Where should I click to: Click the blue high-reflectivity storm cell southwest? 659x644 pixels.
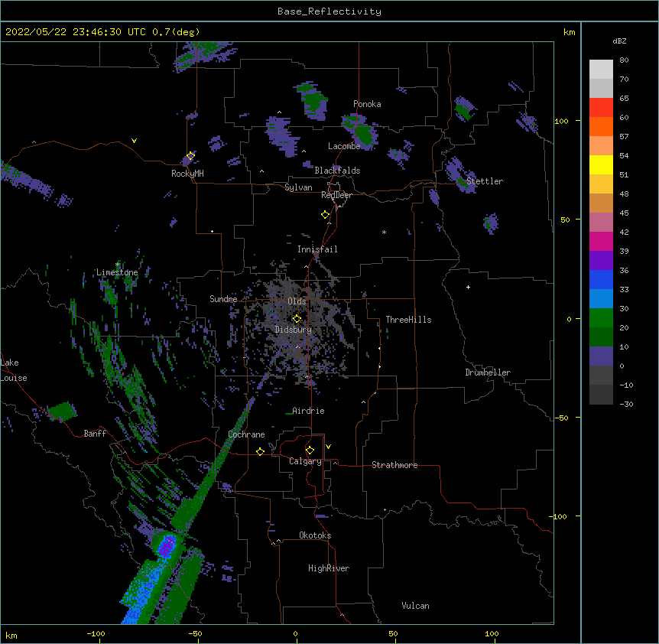point(167,545)
